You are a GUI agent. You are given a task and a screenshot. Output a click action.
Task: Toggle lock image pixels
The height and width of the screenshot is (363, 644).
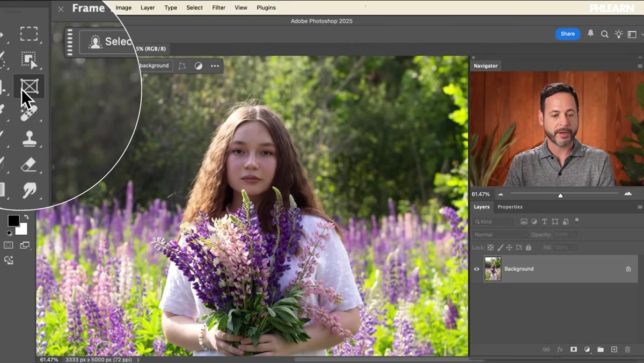(x=500, y=248)
